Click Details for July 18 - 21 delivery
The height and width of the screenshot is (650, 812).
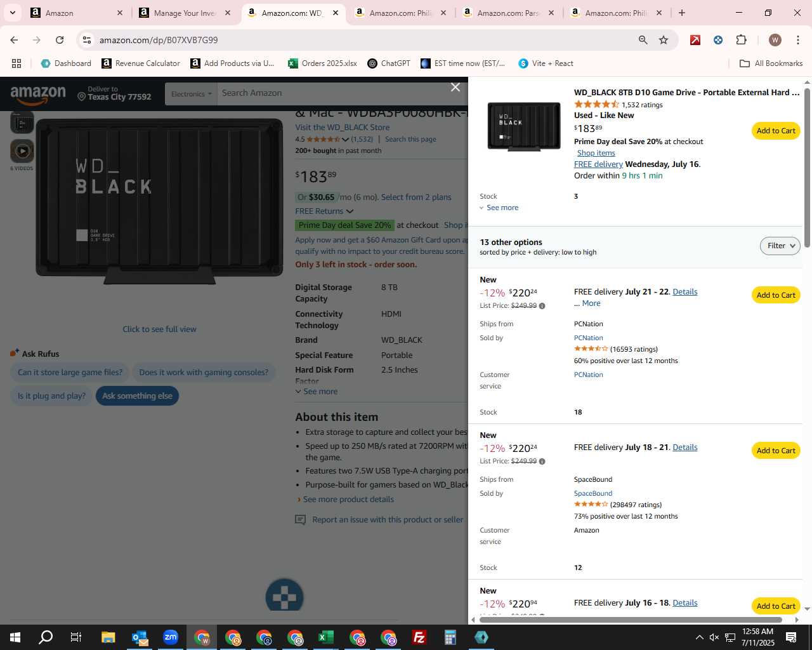point(684,448)
